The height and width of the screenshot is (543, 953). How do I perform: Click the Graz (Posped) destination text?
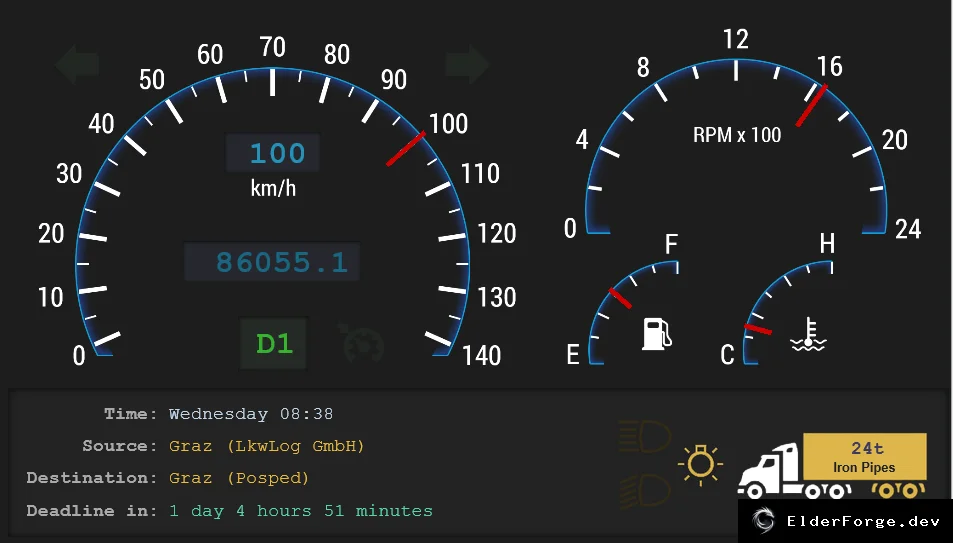[x=239, y=478]
